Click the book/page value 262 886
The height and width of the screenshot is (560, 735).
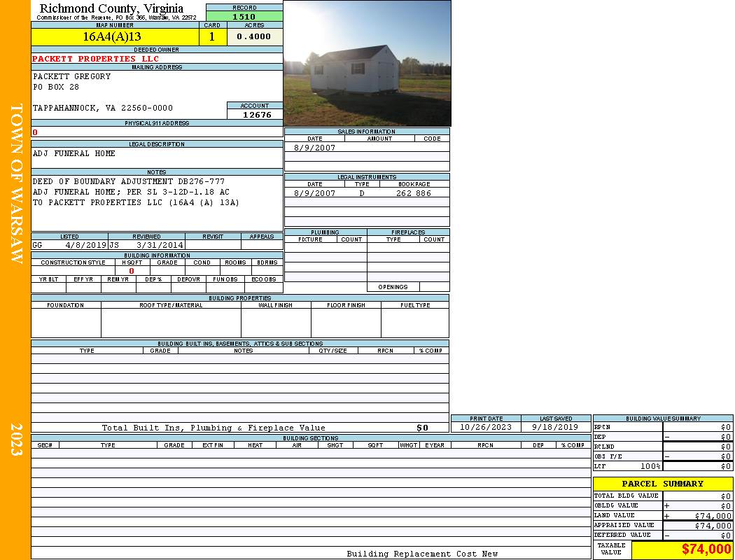click(414, 193)
